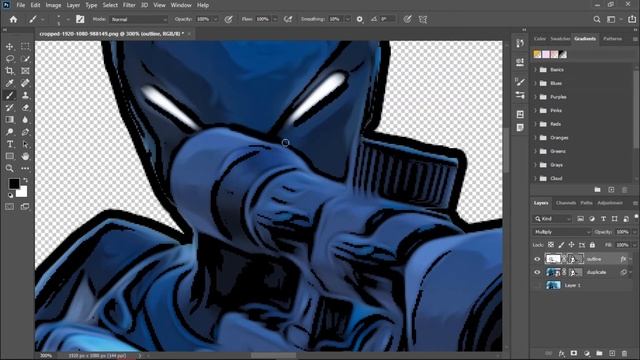Select the History Brush tool
The image size is (640, 360).
[x=9, y=108]
